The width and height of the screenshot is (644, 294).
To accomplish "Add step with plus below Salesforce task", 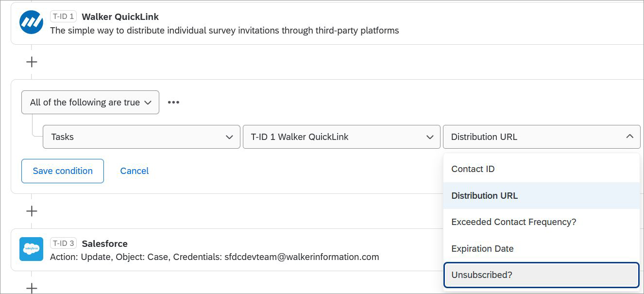I will [x=32, y=288].
